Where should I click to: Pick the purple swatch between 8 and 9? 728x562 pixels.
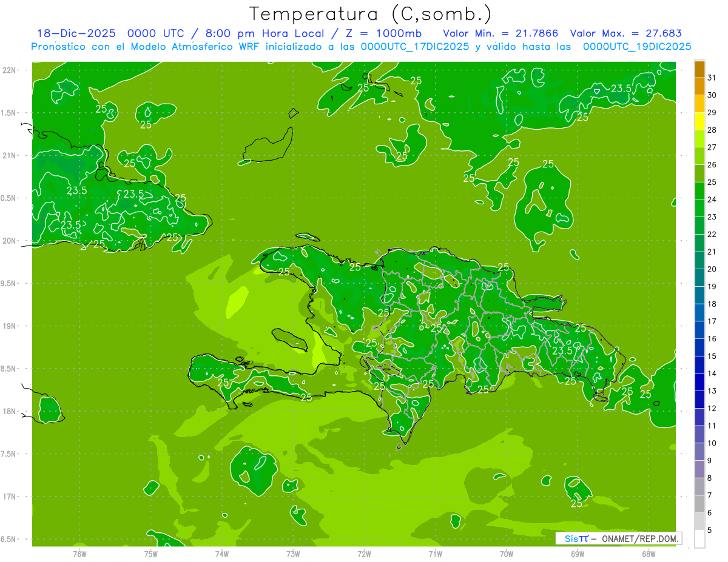699,470
